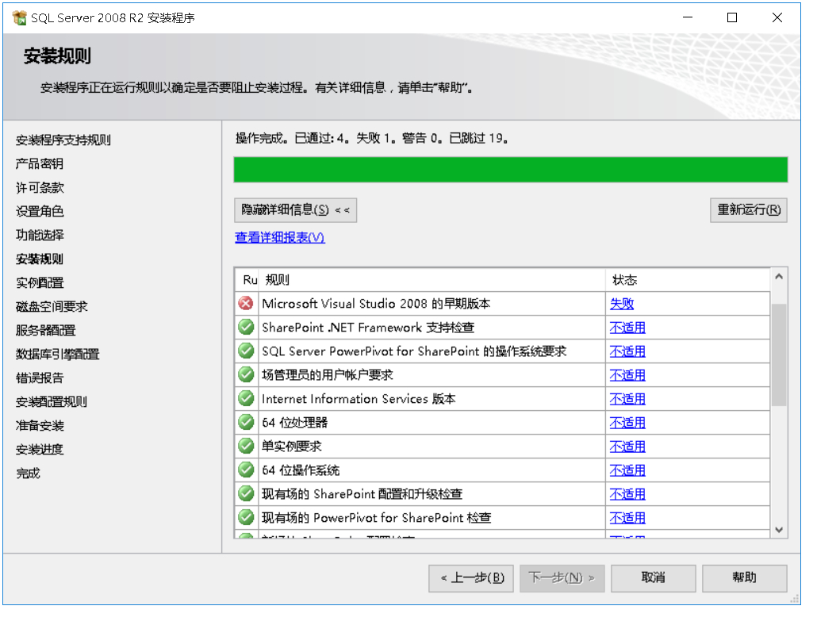Go back with 上一步(B) button
840x625 pixels.
coord(471,578)
